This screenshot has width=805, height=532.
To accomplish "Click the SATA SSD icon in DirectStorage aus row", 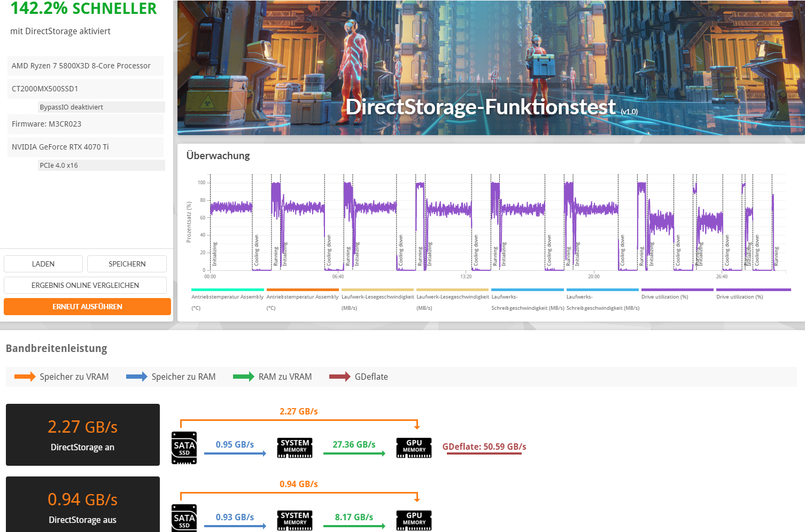I will point(184,518).
